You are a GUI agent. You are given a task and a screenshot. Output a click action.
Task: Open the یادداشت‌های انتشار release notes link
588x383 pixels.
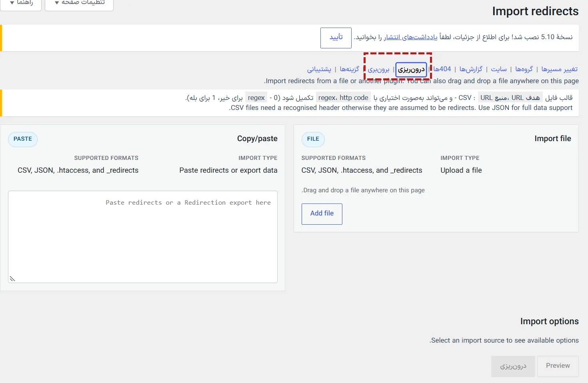click(410, 37)
